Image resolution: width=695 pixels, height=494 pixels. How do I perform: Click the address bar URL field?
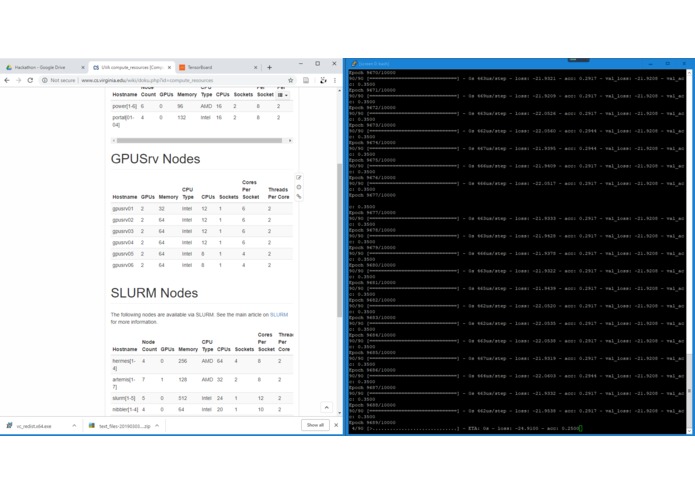tap(182, 80)
